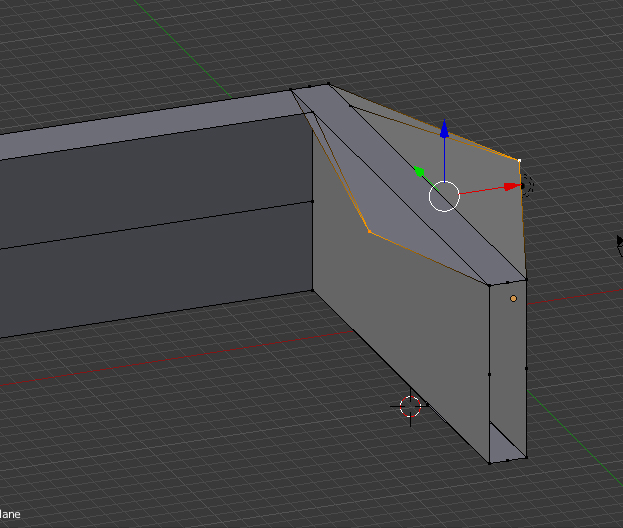The width and height of the screenshot is (623, 528).
Task: Click the blue Z-axis manipulator arrow
Action: (444, 128)
